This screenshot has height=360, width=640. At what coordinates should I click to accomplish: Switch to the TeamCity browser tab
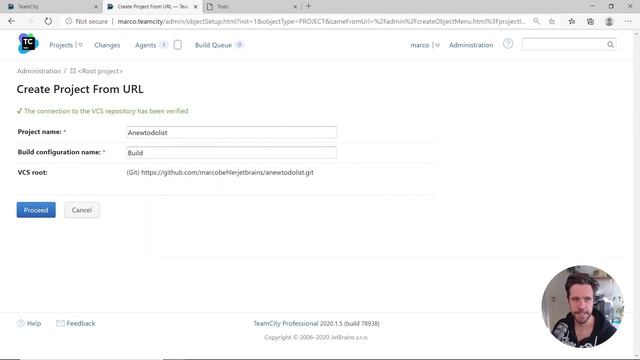coord(51,7)
